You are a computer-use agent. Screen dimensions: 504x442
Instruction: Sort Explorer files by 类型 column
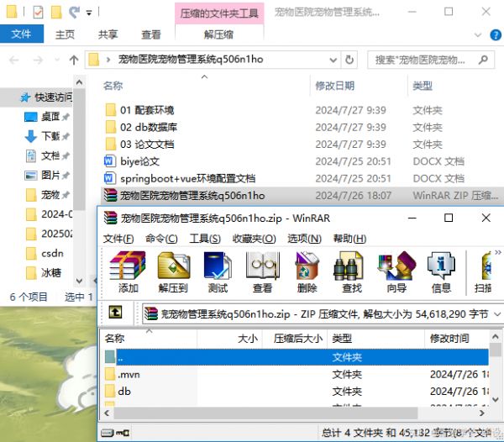pyautogui.click(x=423, y=86)
